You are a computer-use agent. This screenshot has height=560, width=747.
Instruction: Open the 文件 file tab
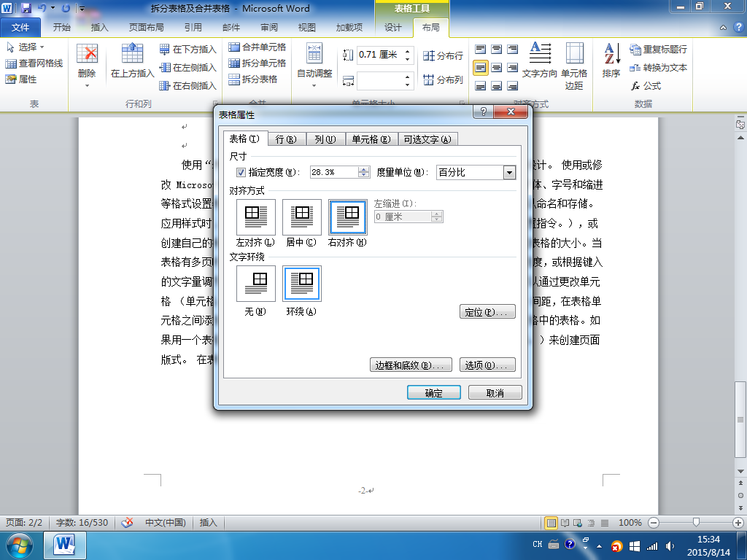click(x=20, y=28)
